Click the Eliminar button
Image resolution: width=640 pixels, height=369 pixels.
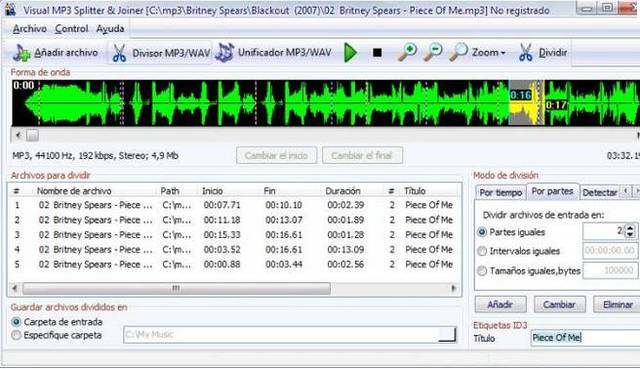point(617,305)
